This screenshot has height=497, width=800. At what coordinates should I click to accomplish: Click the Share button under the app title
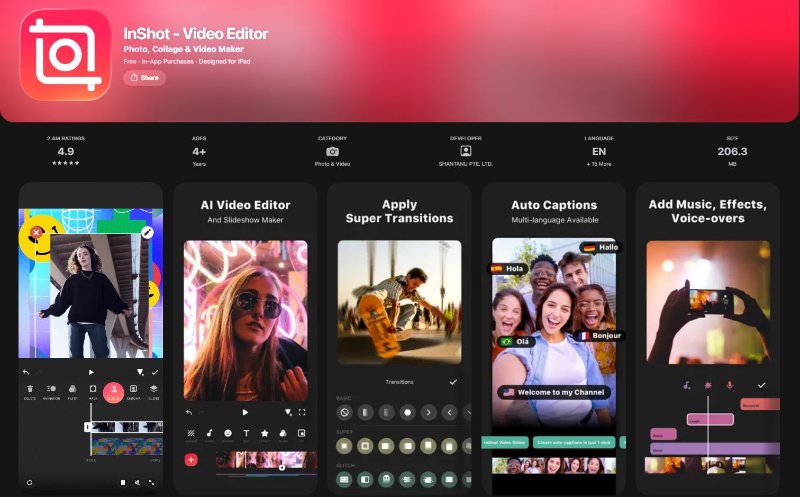144,78
